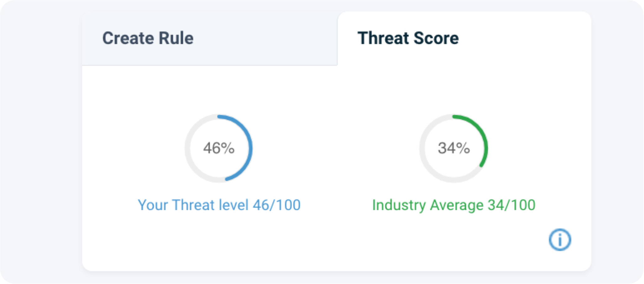Click the 34% text inside the green ring

click(x=454, y=148)
